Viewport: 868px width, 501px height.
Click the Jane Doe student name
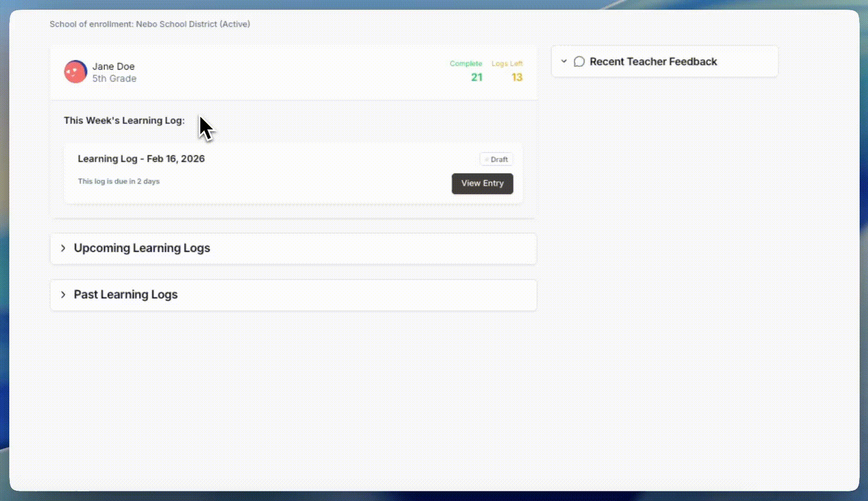(113, 66)
